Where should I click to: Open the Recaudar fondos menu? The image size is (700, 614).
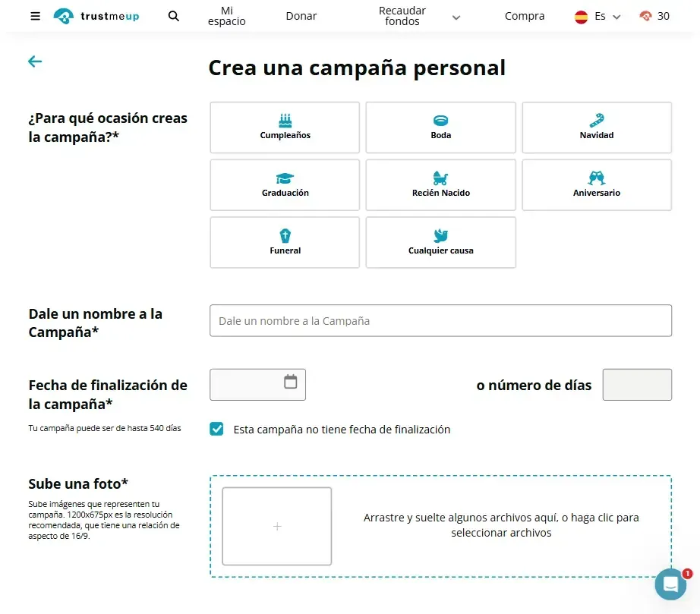point(402,16)
